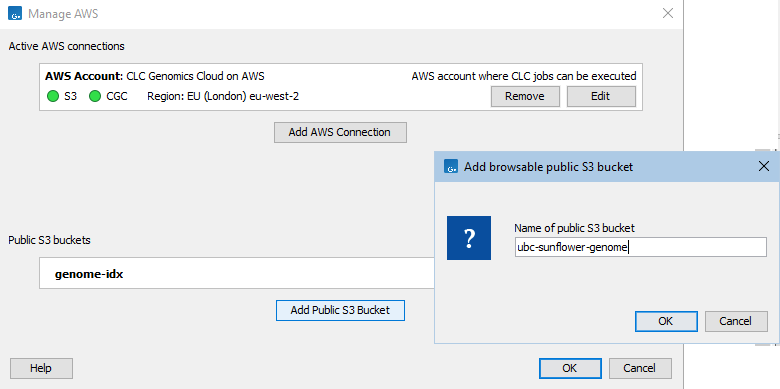Click the green S3 status indicator
Image resolution: width=780 pixels, height=389 pixels.
53,97
